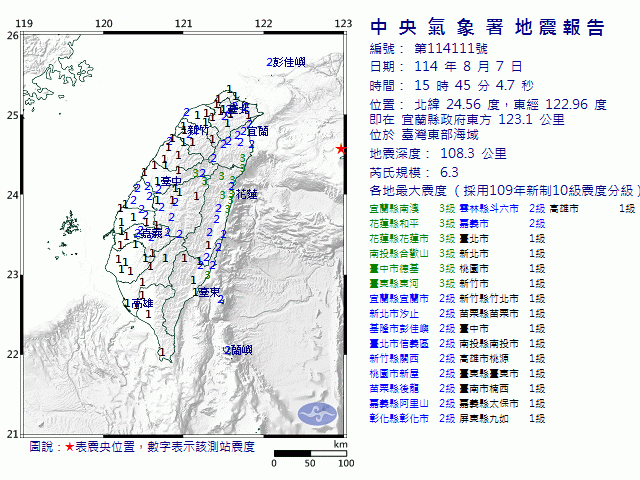Click the Central Weather Administration logo
Viewport: 640px width, 480px height.
tap(319, 413)
